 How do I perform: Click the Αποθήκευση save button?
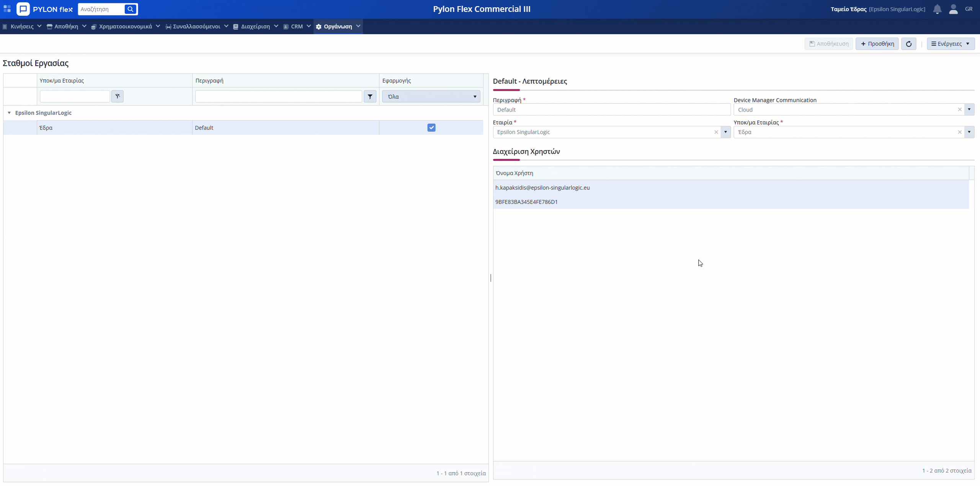click(x=828, y=44)
